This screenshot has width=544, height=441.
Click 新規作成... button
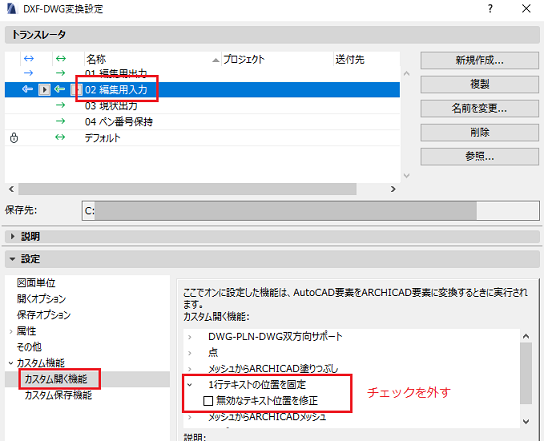coord(479,60)
